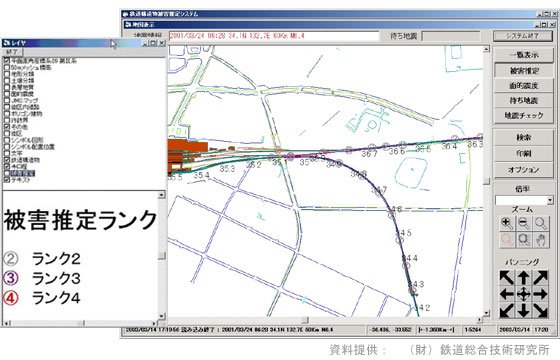
Task: Enable the ポリゴン建物 layer checkbox
Action: coord(7,114)
